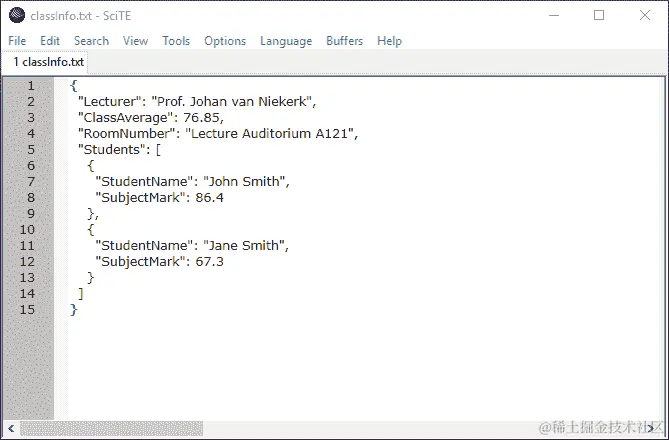Click the text "John Smith"
This screenshot has width=669, height=440.
click(x=244, y=182)
